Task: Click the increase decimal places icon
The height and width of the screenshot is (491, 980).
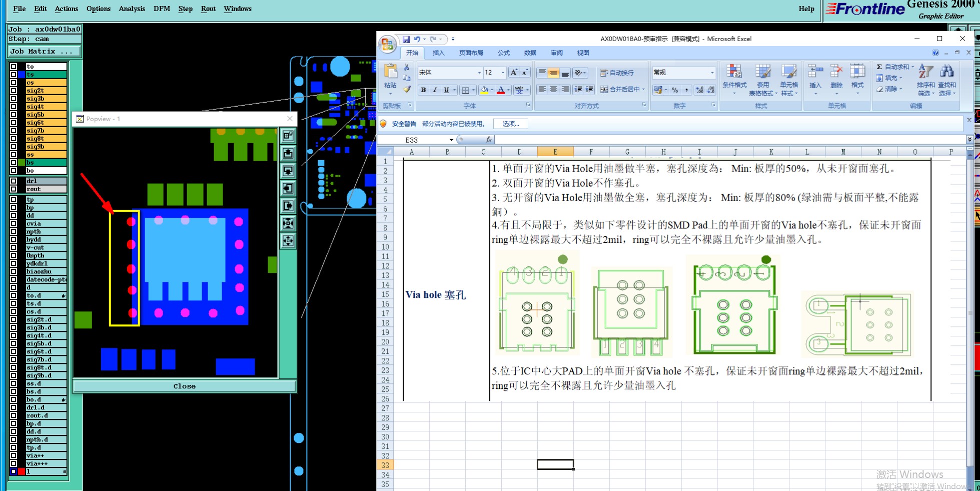Action: (x=700, y=90)
